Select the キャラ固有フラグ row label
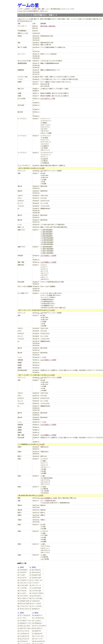 point(23,293)
